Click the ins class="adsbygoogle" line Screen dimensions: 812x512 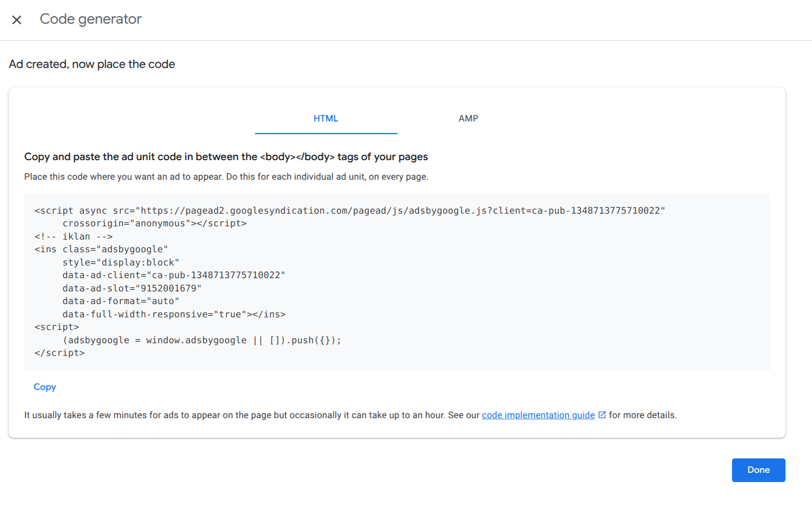101,249
